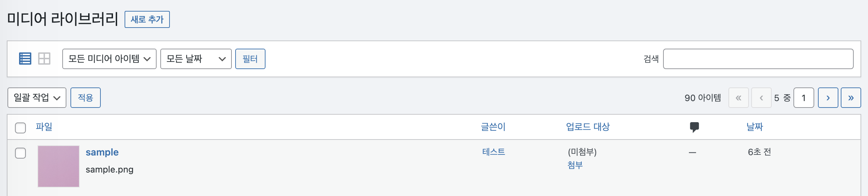Click the 첨부 attach link
The height and width of the screenshot is (196, 868).
pyautogui.click(x=575, y=165)
